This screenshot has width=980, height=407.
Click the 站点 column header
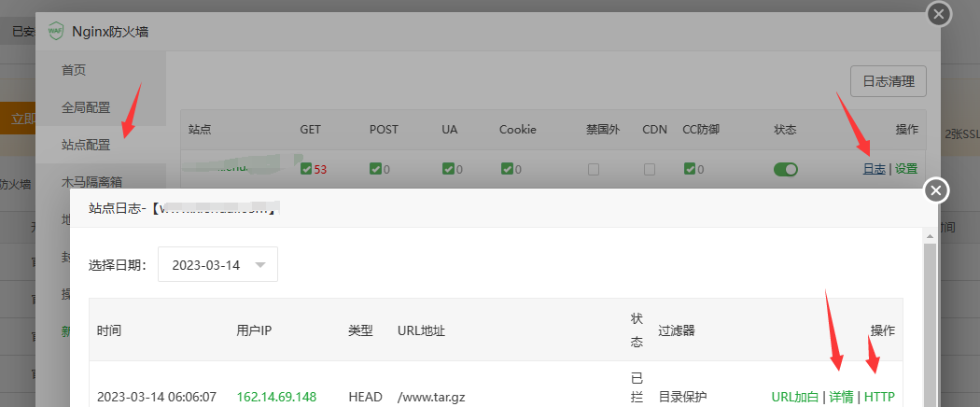tap(200, 130)
